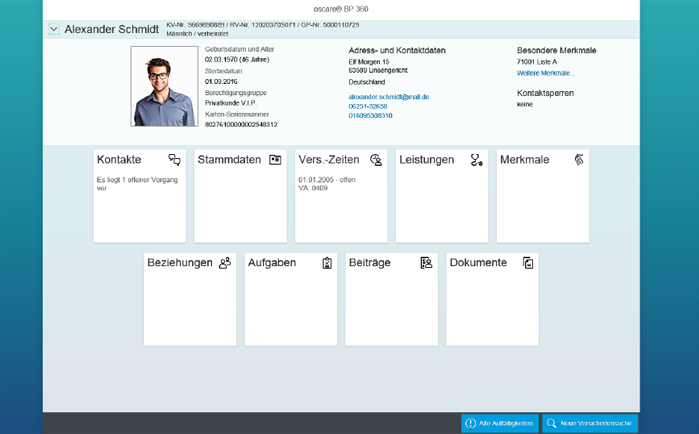This screenshot has height=434, width=699.
Task: Click the Beziehungen people icon
Action: [x=225, y=263]
